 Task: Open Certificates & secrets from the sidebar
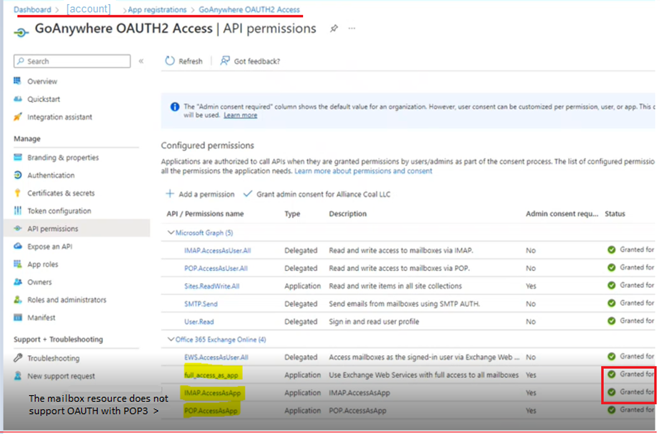point(62,192)
